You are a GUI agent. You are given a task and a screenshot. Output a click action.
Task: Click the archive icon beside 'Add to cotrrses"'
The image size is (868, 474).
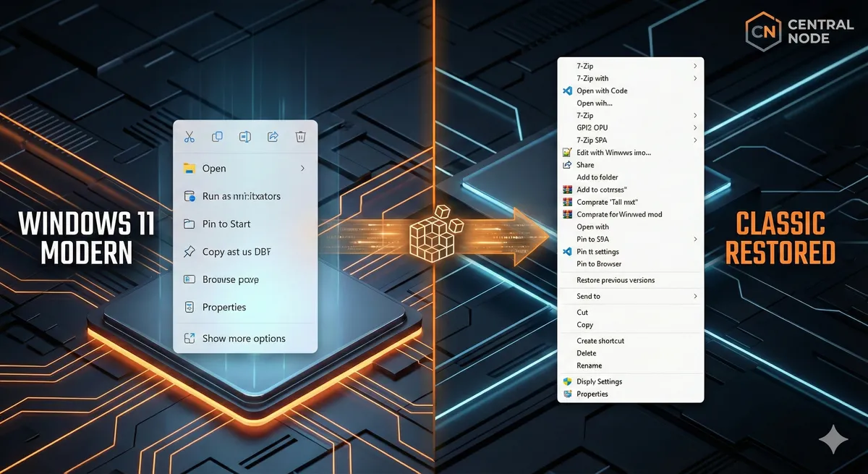coord(568,190)
